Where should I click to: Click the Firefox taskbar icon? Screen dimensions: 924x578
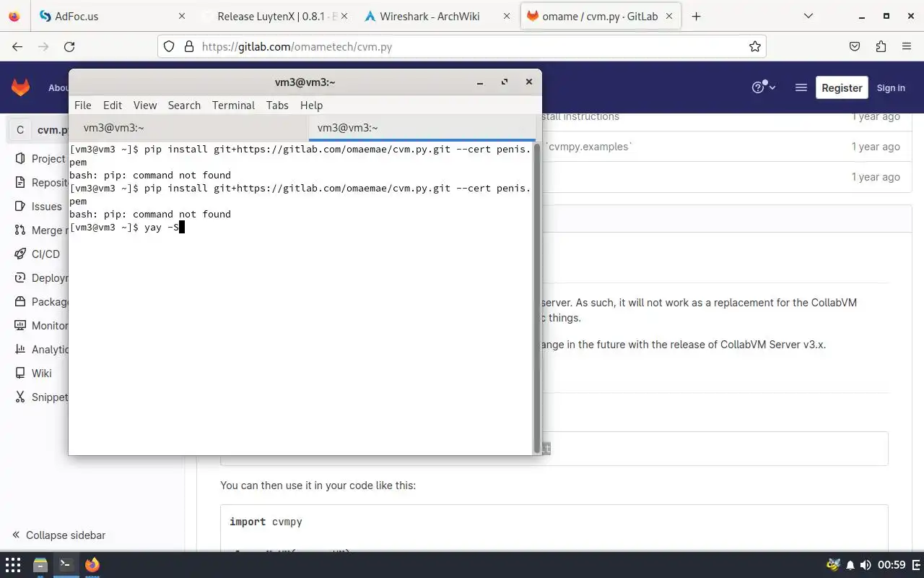click(x=92, y=564)
